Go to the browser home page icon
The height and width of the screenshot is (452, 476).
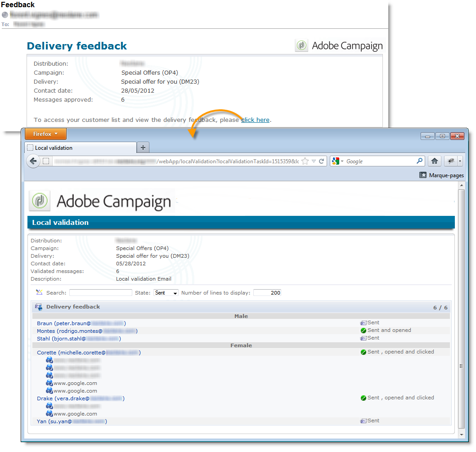pyautogui.click(x=435, y=161)
